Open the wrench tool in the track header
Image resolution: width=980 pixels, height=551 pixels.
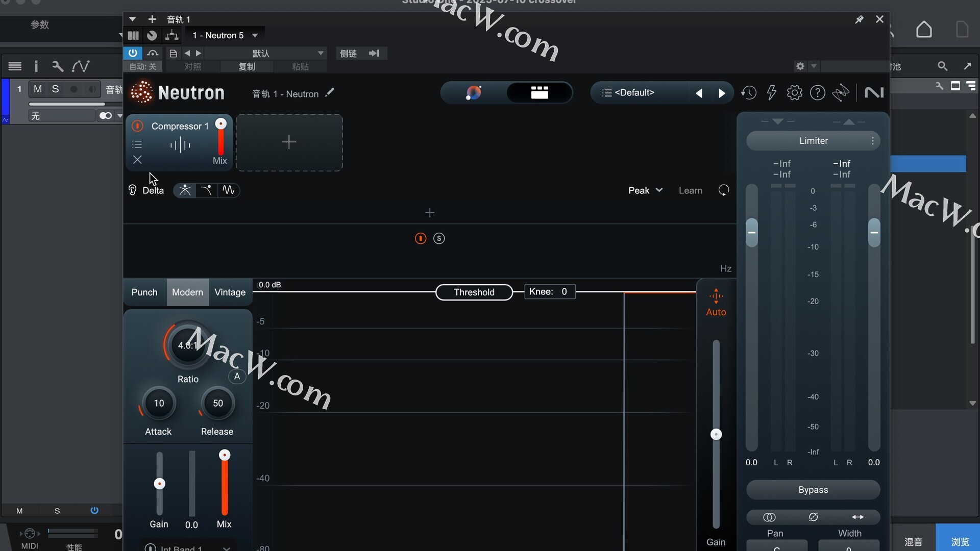[58, 66]
